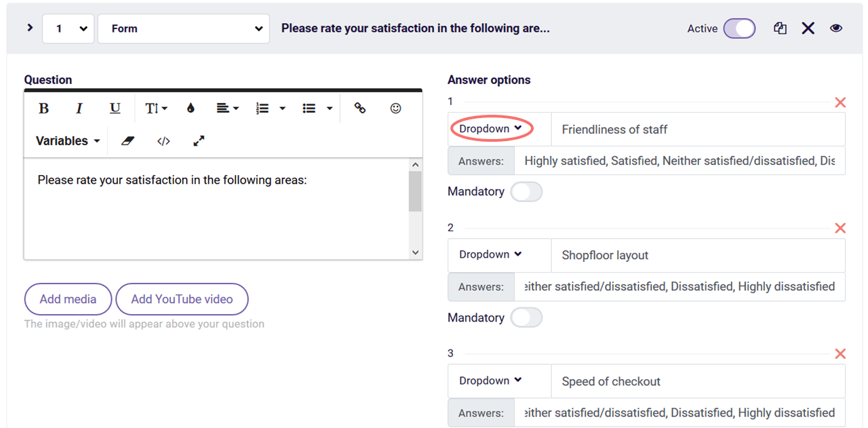Image resolution: width=868 pixels, height=428 pixels.
Task: Apply bold formatting in the question editor
Action: pyautogui.click(x=43, y=108)
